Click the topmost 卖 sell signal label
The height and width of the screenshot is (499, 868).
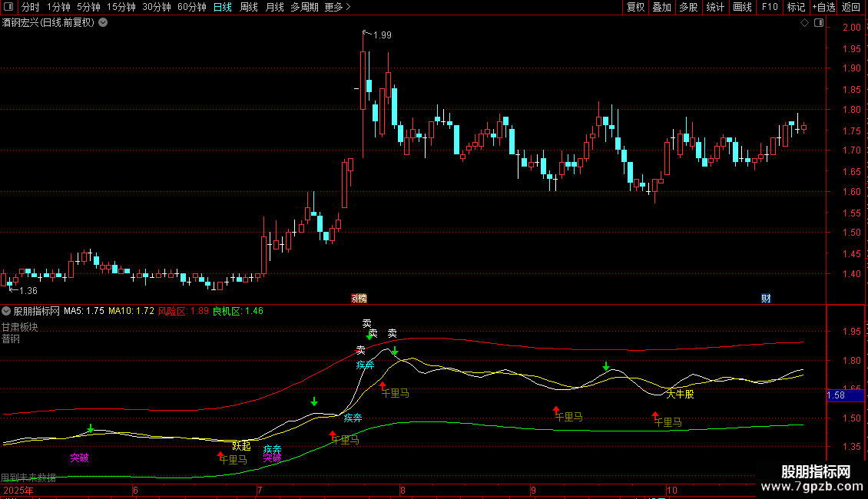pos(367,323)
